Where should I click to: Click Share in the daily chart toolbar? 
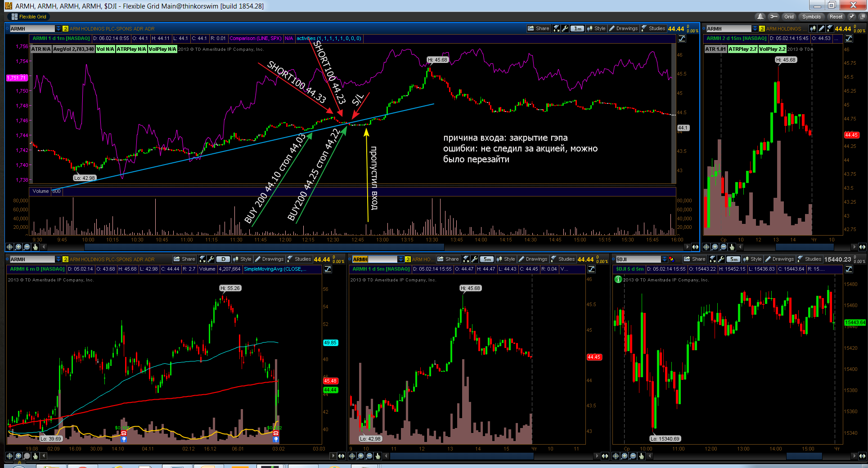pos(184,259)
